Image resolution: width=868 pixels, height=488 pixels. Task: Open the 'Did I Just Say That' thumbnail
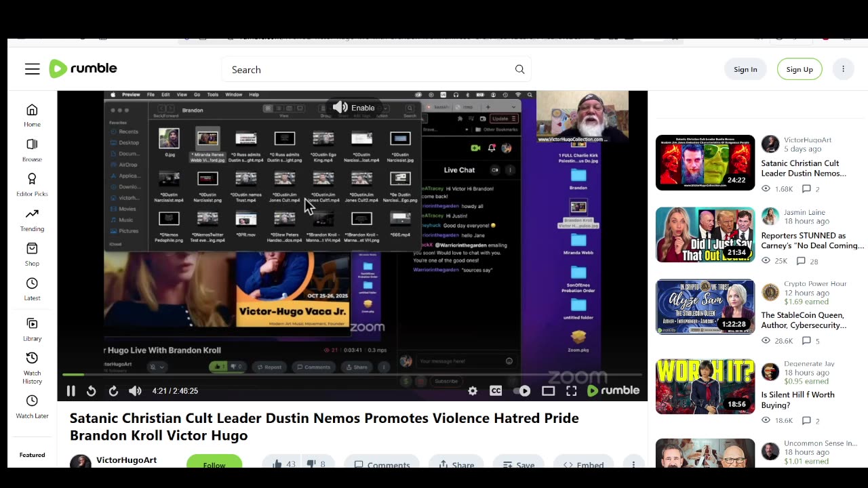click(x=705, y=235)
